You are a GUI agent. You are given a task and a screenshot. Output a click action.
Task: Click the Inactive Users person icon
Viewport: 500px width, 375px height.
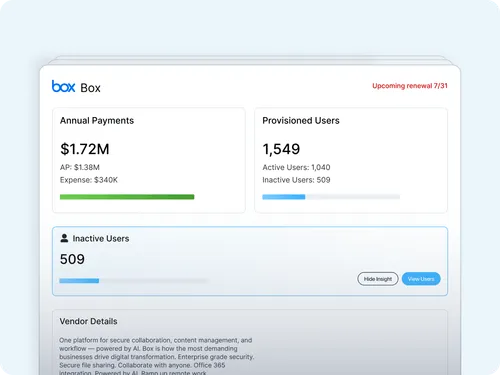point(64,238)
